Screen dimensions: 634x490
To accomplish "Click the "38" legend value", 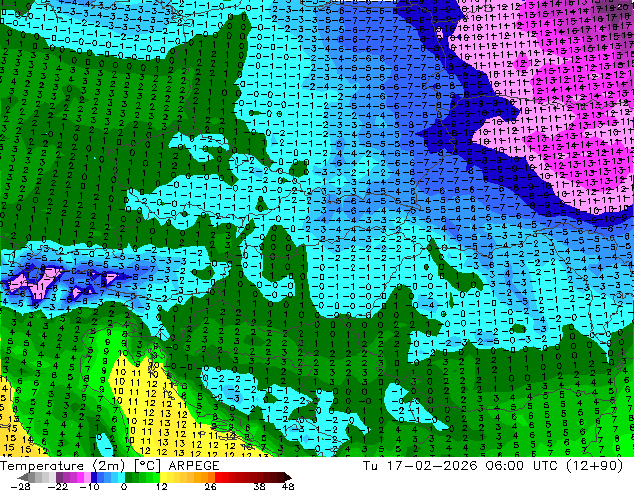I will point(260,486).
